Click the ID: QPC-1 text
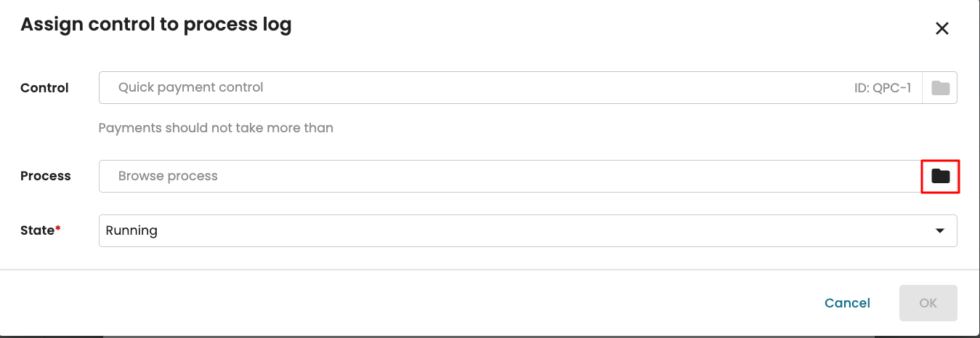The height and width of the screenshot is (338, 980). coord(882,88)
